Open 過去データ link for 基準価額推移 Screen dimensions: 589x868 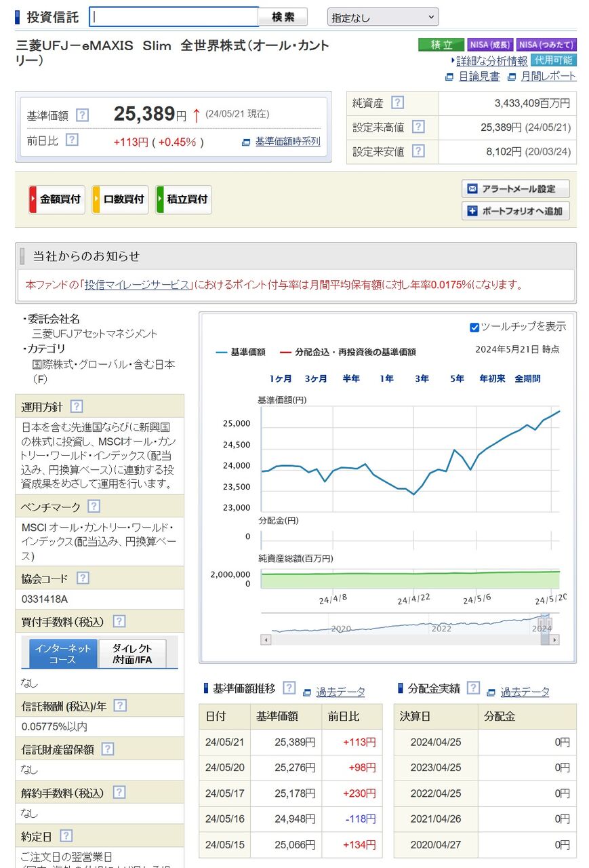click(340, 692)
